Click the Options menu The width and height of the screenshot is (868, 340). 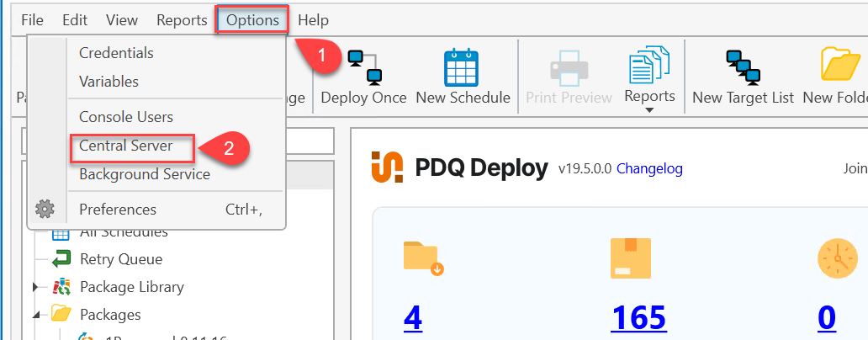[x=252, y=20]
